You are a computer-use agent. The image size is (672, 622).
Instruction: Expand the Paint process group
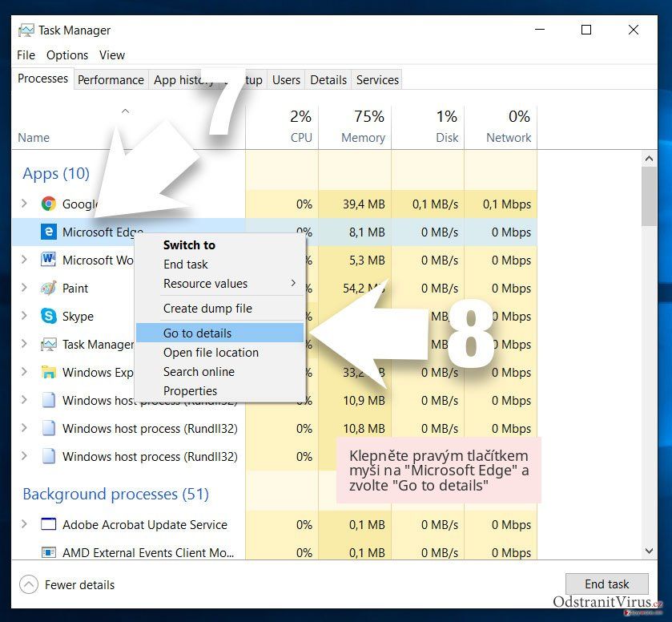coord(24,288)
